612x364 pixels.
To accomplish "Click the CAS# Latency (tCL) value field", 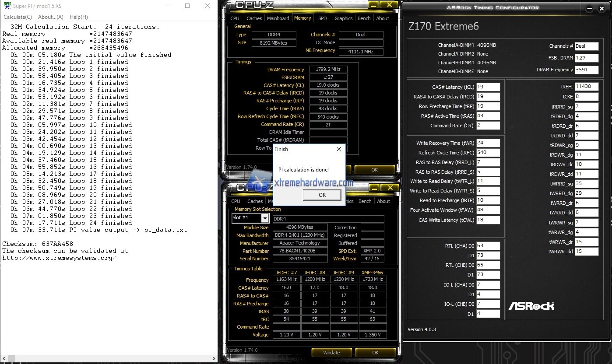I will pos(488,87).
